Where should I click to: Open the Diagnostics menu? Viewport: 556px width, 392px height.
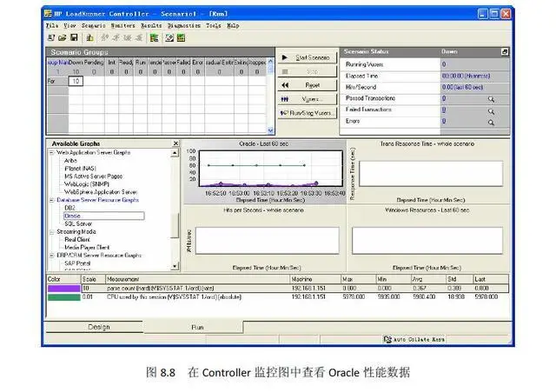point(184,25)
